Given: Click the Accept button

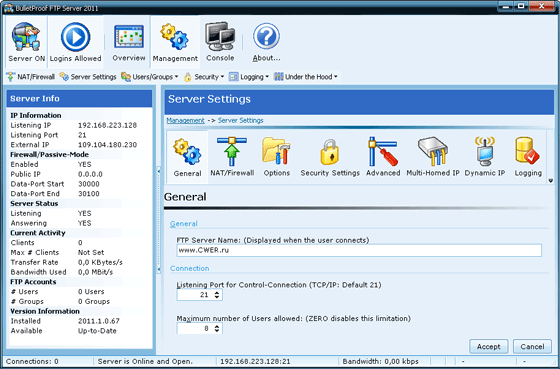Looking at the screenshot, I should (x=489, y=346).
